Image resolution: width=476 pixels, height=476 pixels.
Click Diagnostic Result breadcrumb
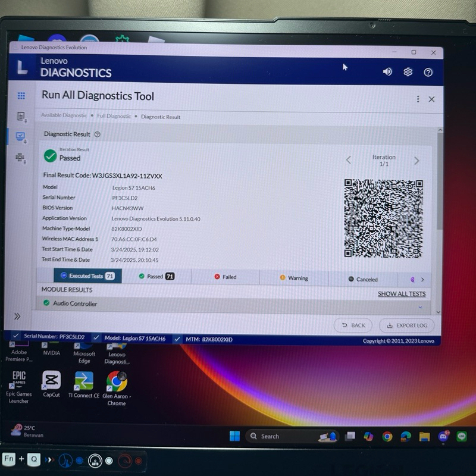(161, 117)
